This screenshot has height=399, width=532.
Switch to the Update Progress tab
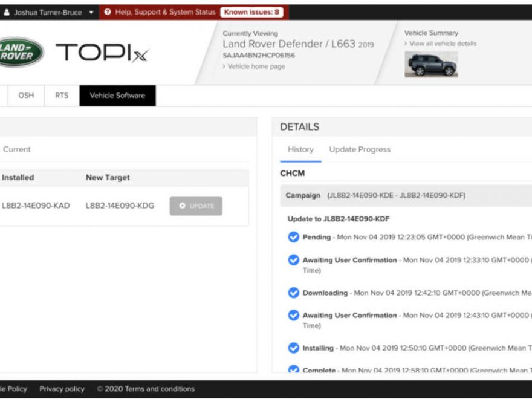tap(360, 149)
